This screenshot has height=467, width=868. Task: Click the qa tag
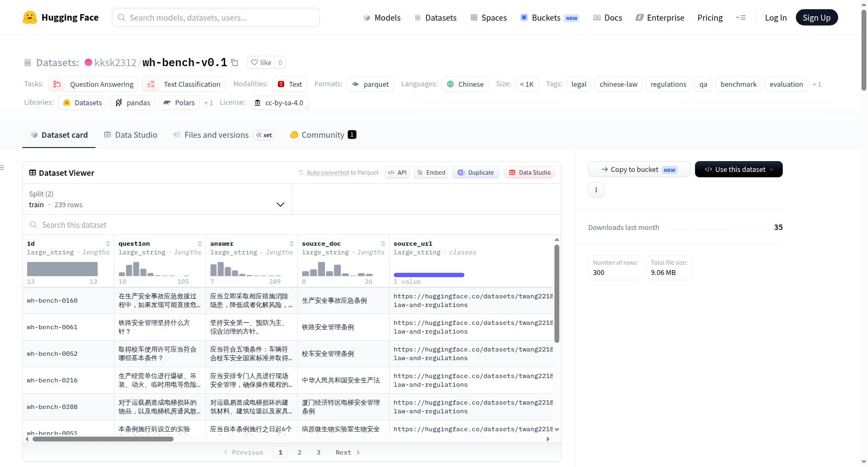pyautogui.click(x=703, y=84)
